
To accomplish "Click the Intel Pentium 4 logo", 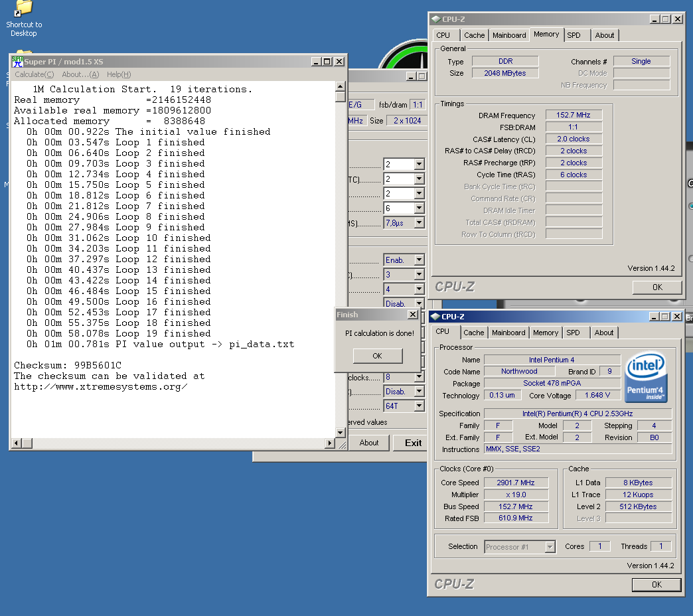I will click(x=646, y=377).
